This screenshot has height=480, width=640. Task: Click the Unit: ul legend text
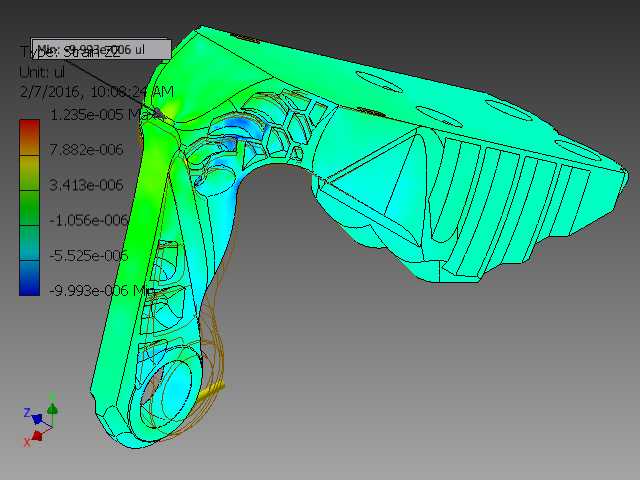42,72
